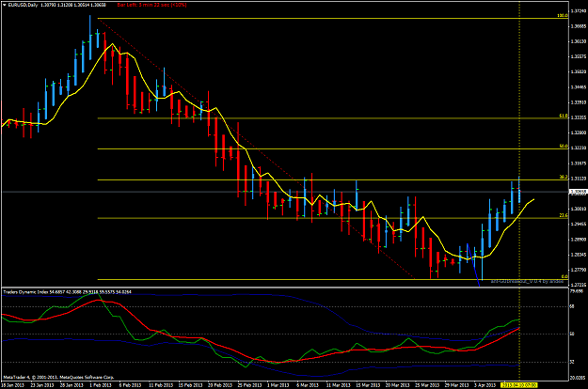Click the 15 Feb 2013 date label

click(190, 385)
